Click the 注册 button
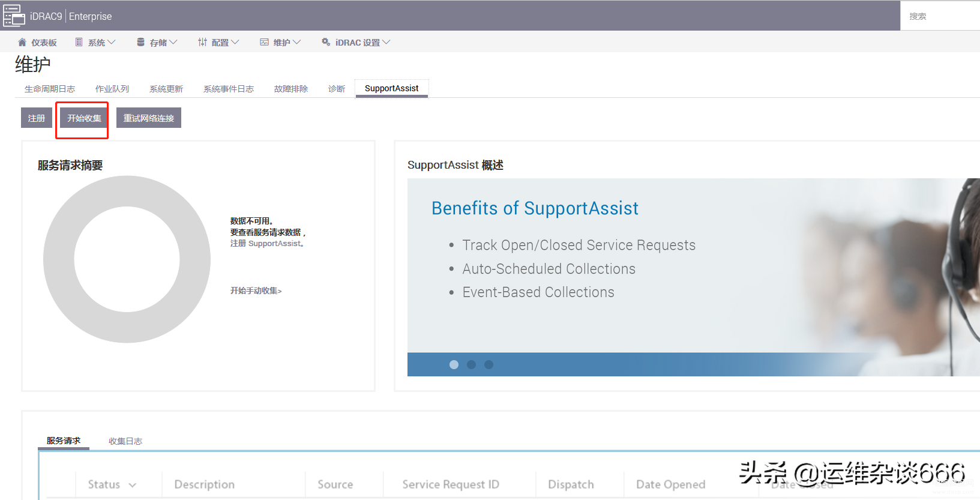 point(37,118)
